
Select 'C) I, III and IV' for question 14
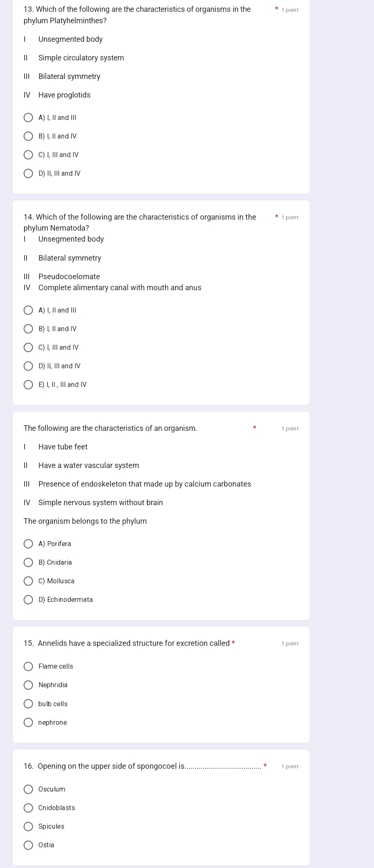click(28, 348)
